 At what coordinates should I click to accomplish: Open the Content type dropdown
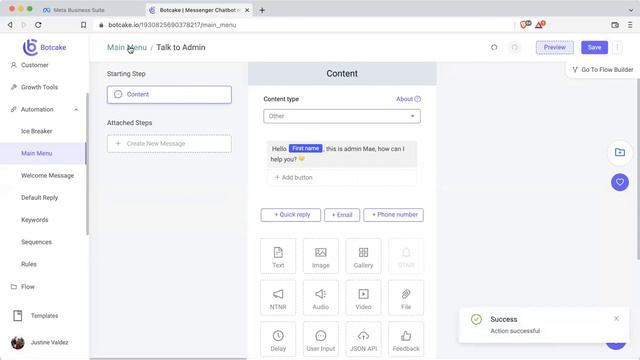[x=342, y=116]
